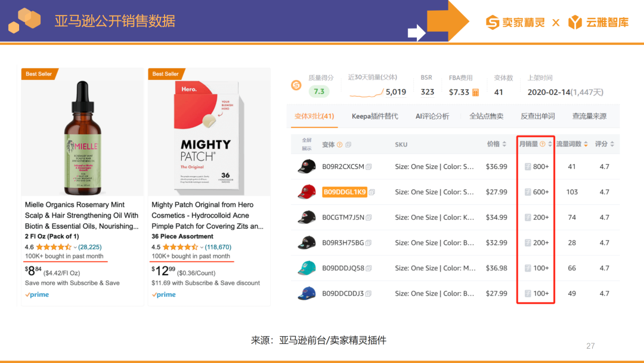Copy ASIN B0CGTM7J5N using its copy icon
Image resolution: width=644 pixels, height=363 pixels.
(x=369, y=217)
